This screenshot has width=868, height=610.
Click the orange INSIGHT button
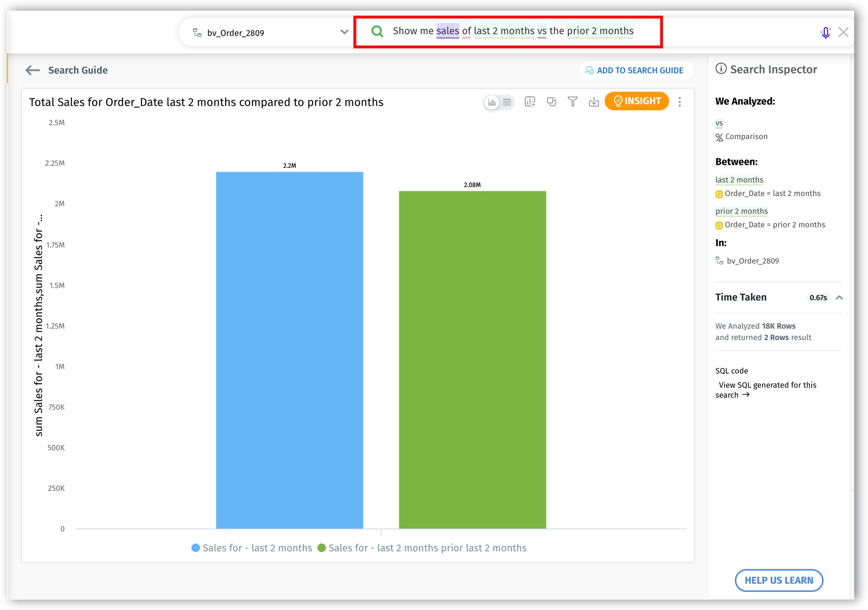[637, 101]
